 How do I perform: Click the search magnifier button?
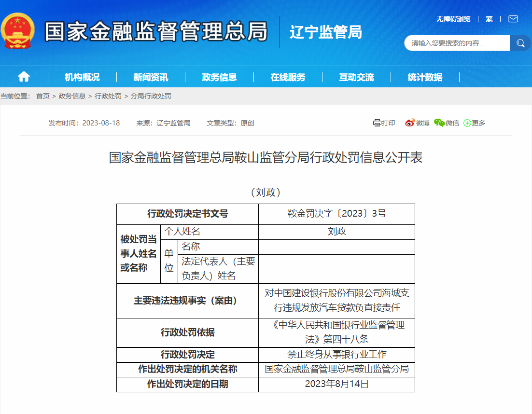(x=520, y=43)
